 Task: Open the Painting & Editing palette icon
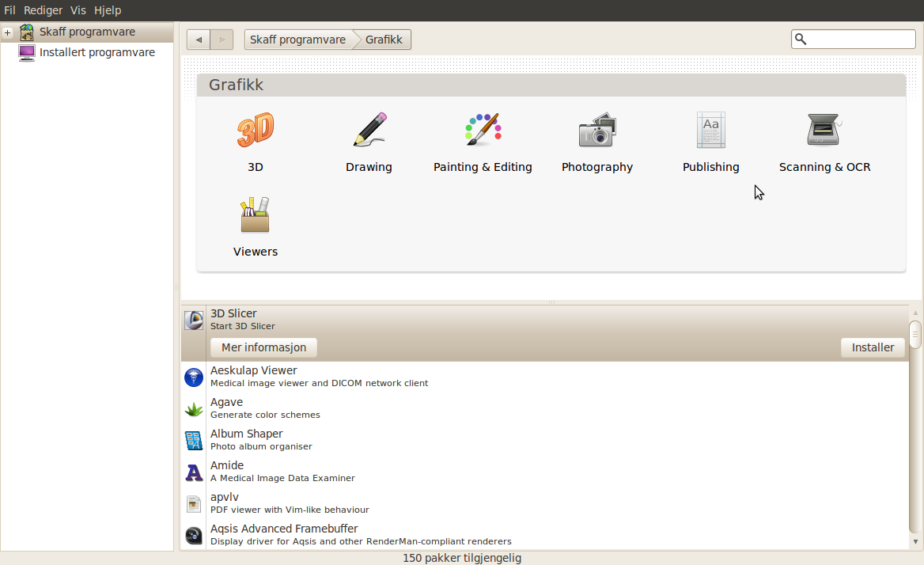[483, 130]
